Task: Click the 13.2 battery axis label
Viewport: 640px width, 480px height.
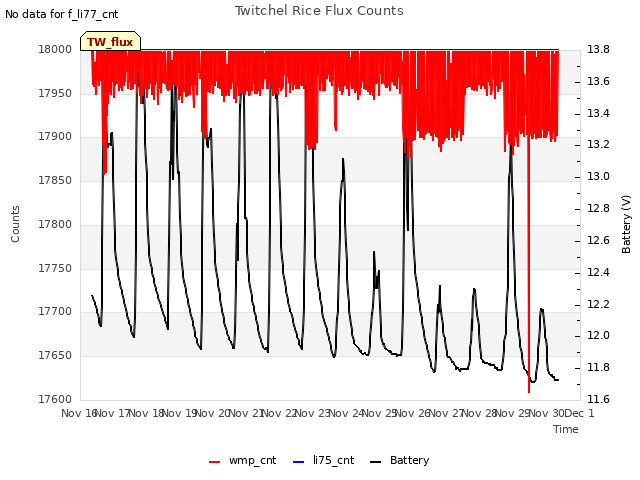Action: [x=598, y=144]
